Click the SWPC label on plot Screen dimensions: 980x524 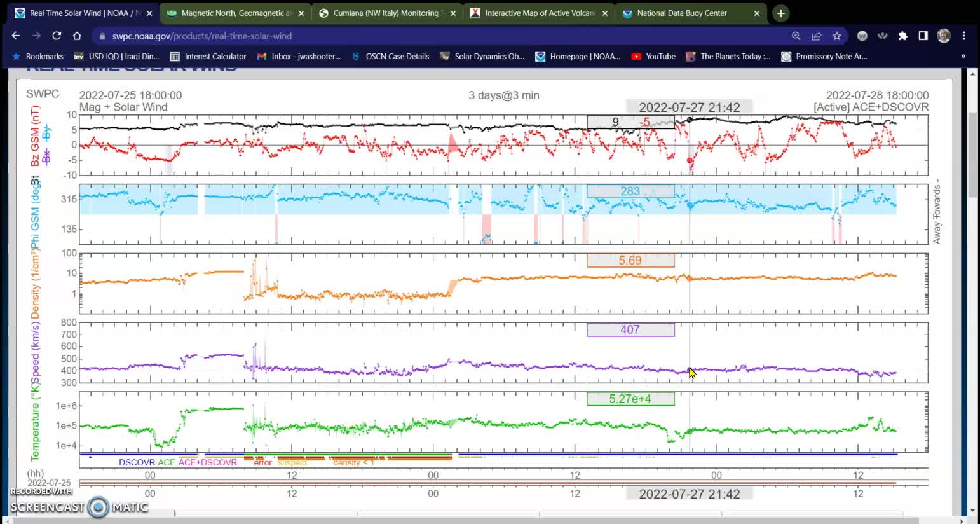pos(43,94)
